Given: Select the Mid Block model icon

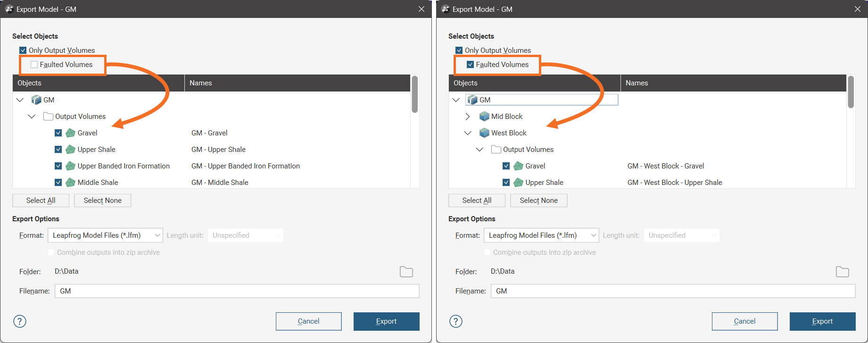Looking at the screenshot, I should tap(484, 117).
